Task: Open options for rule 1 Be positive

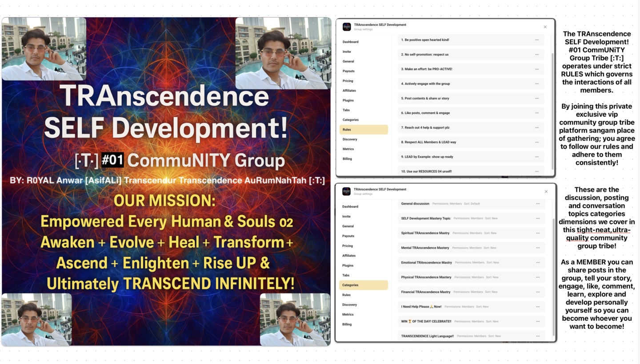Action: click(x=537, y=40)
